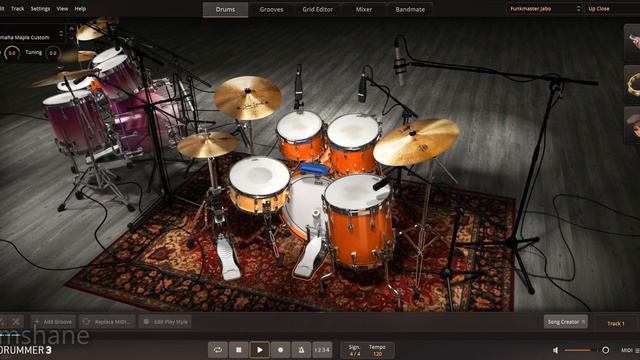Select the floor tom

coord(360,222)
